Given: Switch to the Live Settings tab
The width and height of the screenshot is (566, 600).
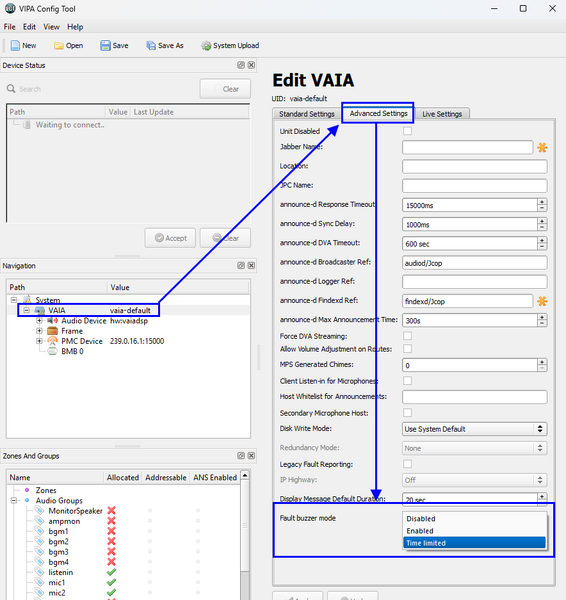Looking at the screenshot, I should pyautogui.click(x=442, y=114).
